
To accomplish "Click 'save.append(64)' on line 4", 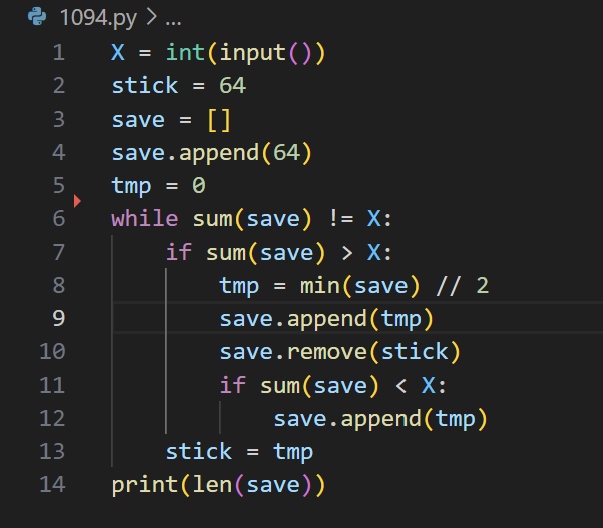I will click(x=212, y=153).
